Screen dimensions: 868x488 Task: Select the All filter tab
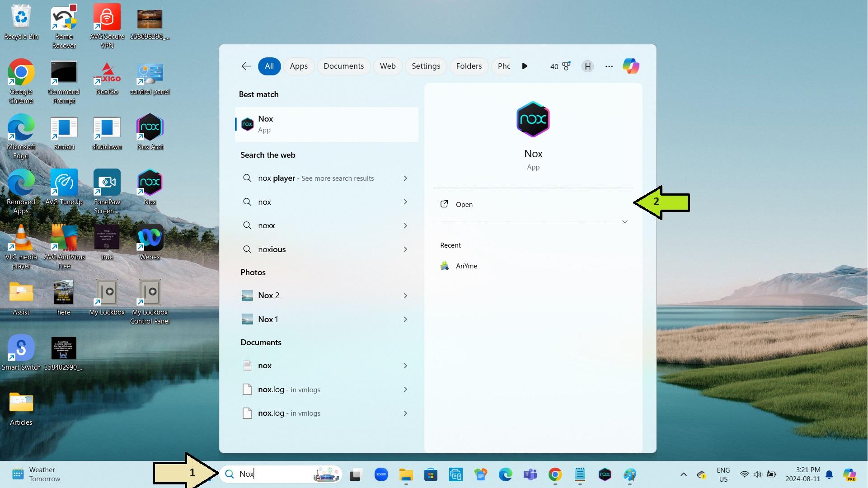point(269,66)
